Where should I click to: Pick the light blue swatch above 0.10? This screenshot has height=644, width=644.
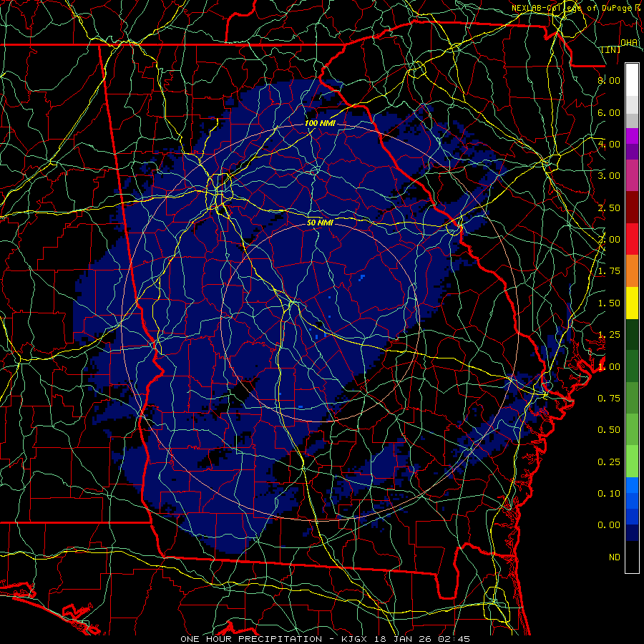pyautogui.click(x=632, y=485)
